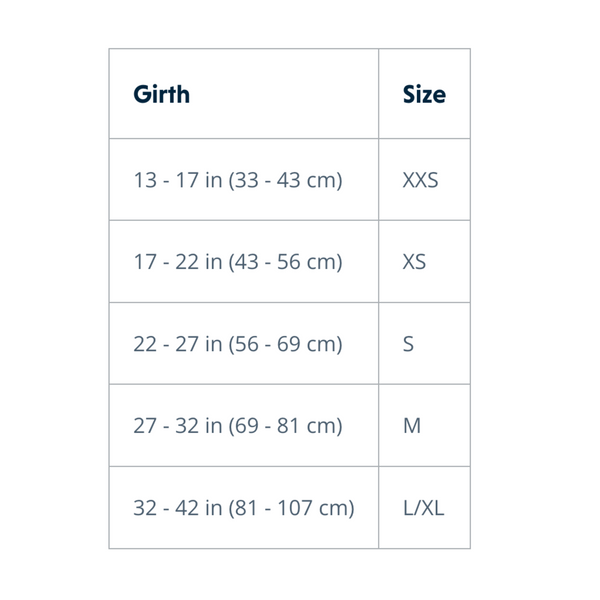Click the '(69 - 81 cm)' measurement
Screen dimensions: 600x600
[286, 426]
